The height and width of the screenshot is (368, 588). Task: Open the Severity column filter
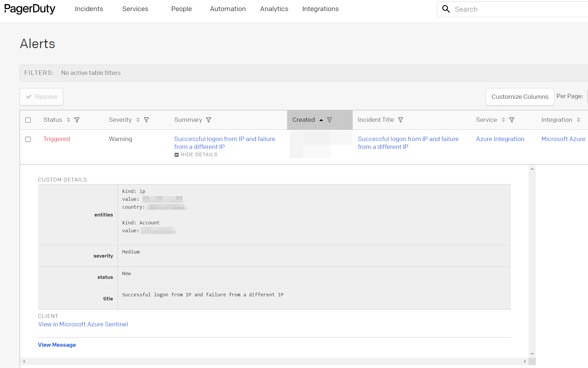coord(146,120)
